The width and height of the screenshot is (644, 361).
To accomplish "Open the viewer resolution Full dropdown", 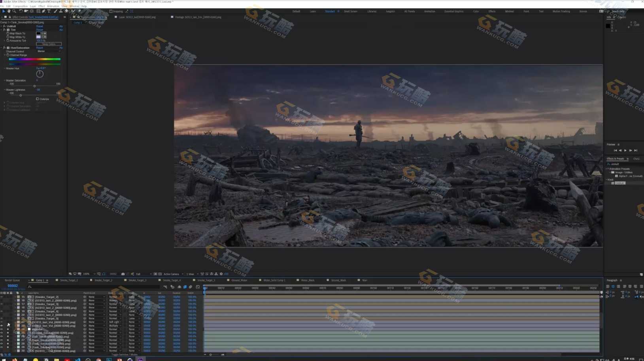I will (x=144, y=274).
